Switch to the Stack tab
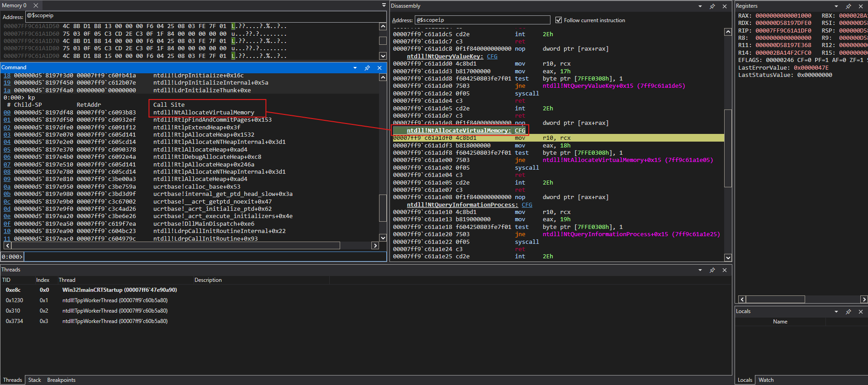 (x=34, y=380)
